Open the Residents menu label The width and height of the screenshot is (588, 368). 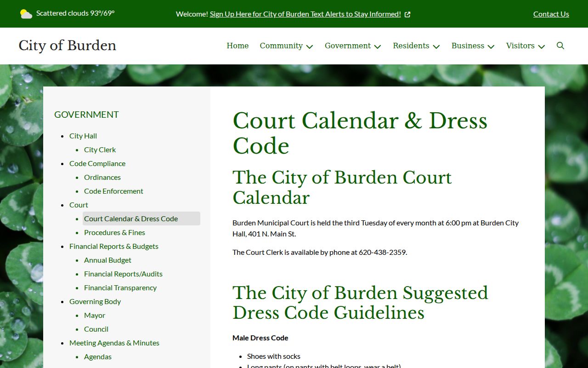[x=411, y=46]
